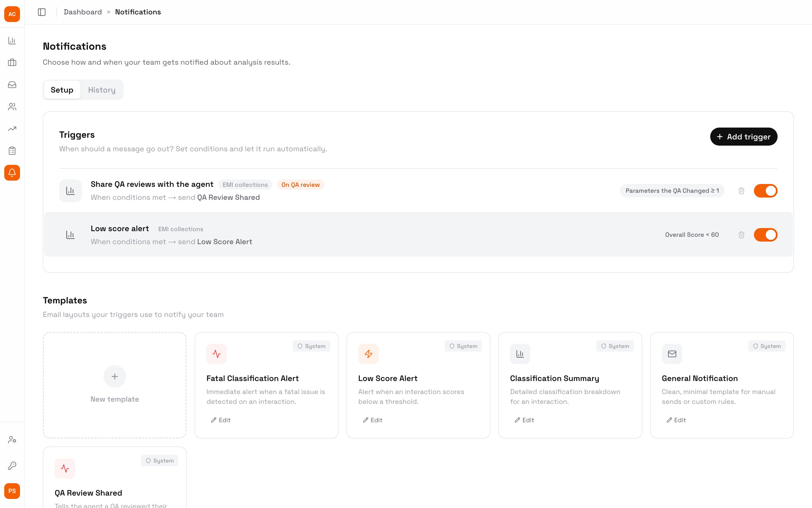This screenshot has height=508, width=812.
Task: Open the briefcase sidebar icon
Action: [x=12, y=62]
